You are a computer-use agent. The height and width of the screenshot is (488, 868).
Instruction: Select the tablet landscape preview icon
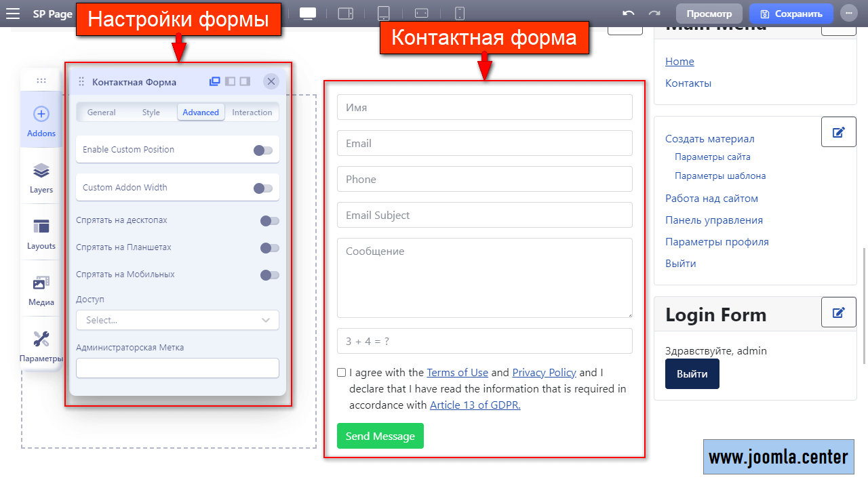(x=346, y=14)
